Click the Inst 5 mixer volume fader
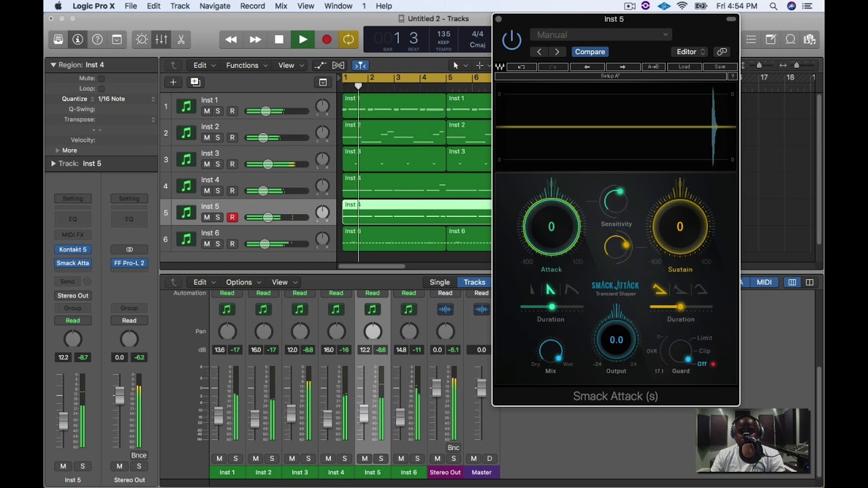 click(363, 413)
